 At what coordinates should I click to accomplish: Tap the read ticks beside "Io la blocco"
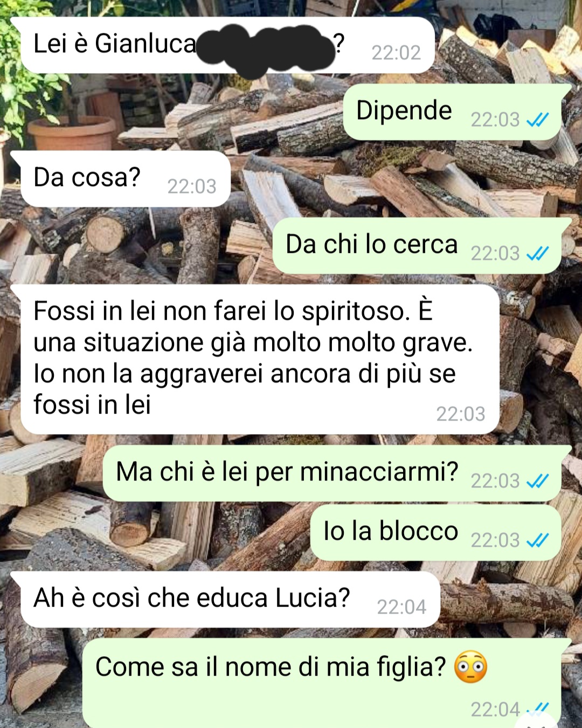click(x=537, y=540)
